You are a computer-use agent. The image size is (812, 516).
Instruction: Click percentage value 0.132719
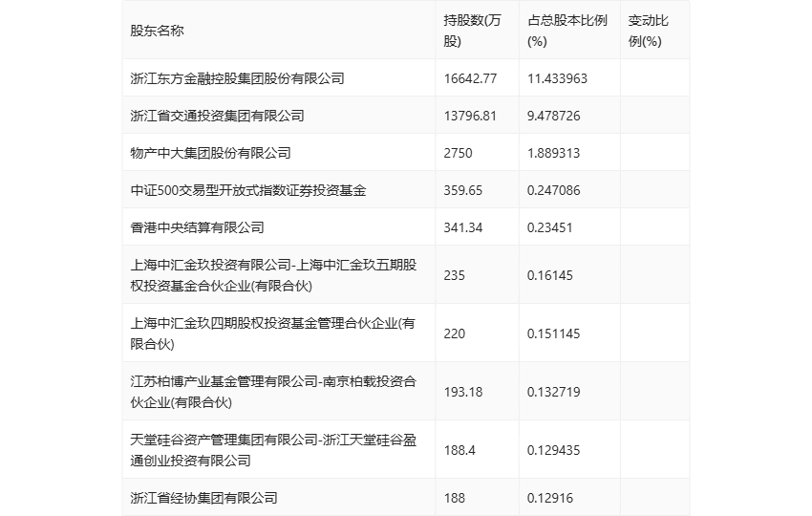pyautogui.click(x=553, y=392)
